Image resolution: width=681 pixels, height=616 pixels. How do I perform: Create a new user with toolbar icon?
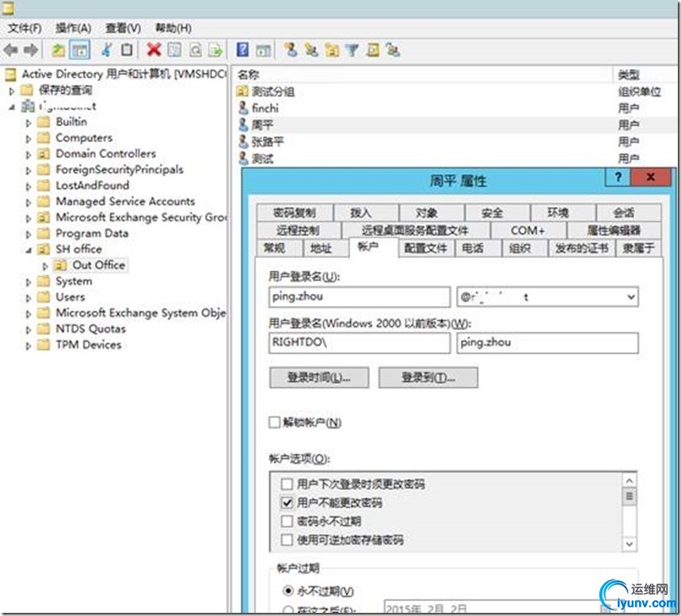point(291,50)
